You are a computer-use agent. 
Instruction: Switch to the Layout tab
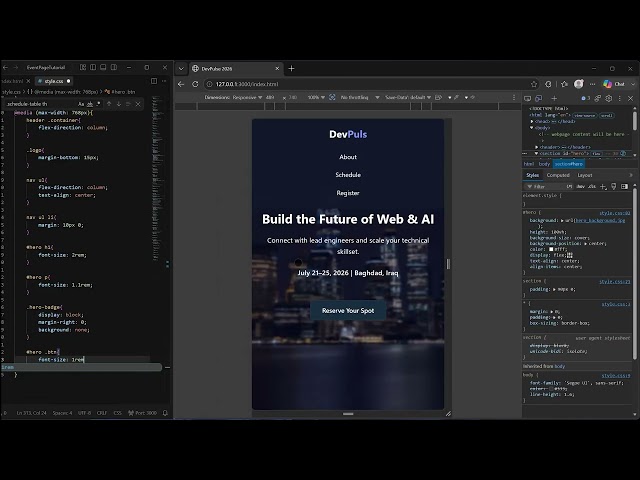[585, 175]
